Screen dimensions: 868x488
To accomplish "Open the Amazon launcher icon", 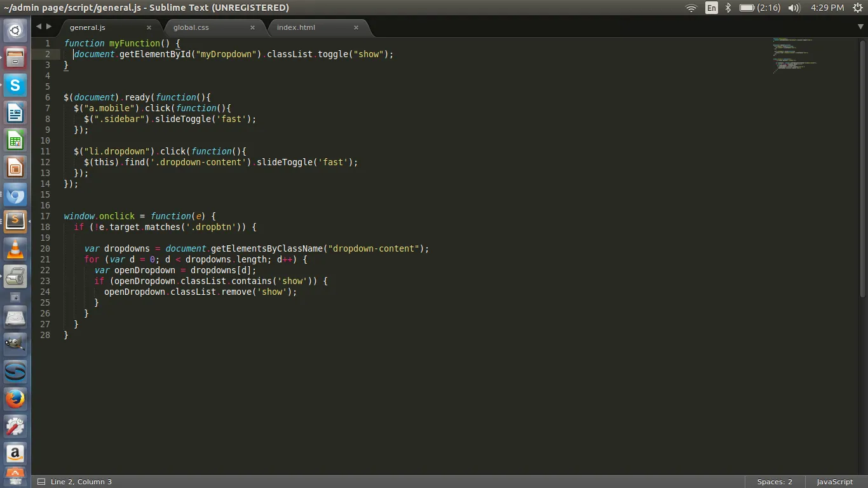I will point(15,454).
